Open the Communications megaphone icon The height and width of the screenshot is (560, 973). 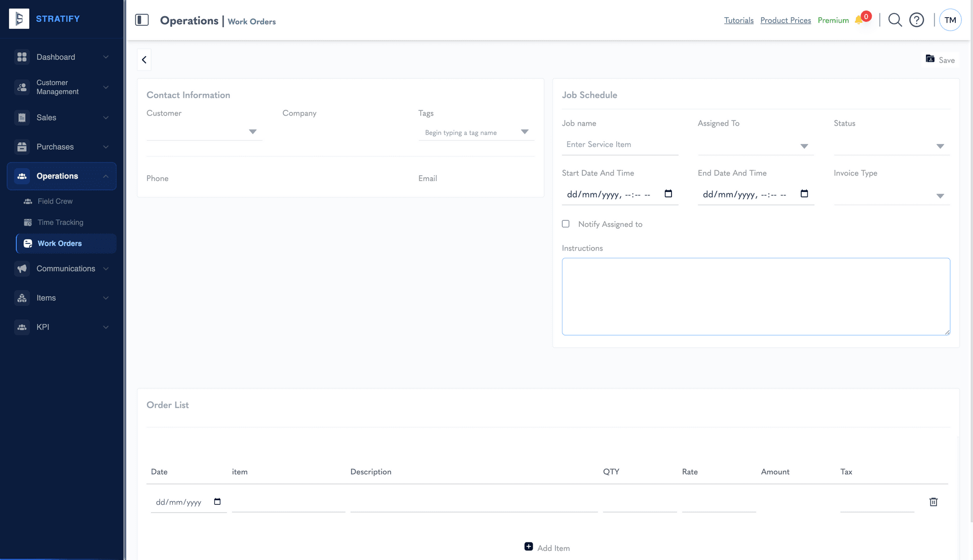[x=22, y=269]
